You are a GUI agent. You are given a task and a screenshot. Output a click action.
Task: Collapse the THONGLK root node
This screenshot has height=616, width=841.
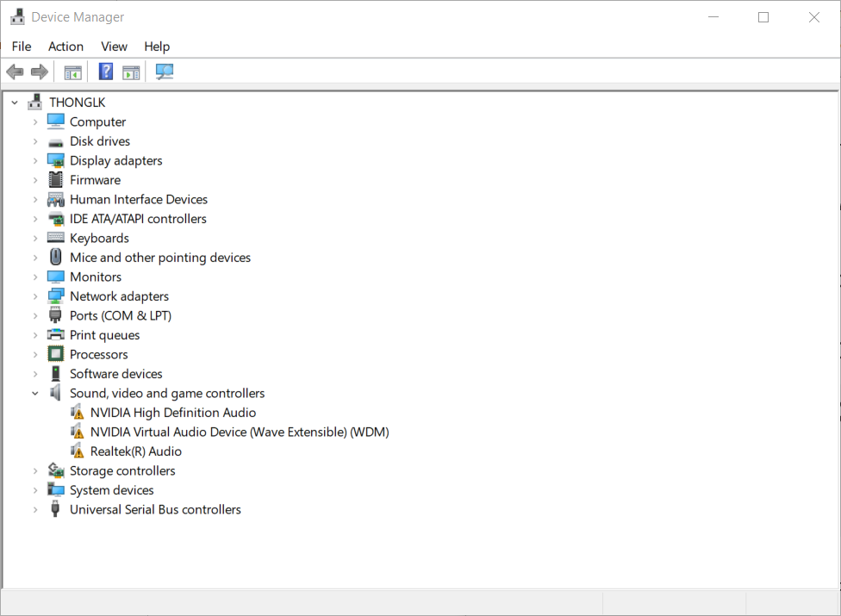15,103
